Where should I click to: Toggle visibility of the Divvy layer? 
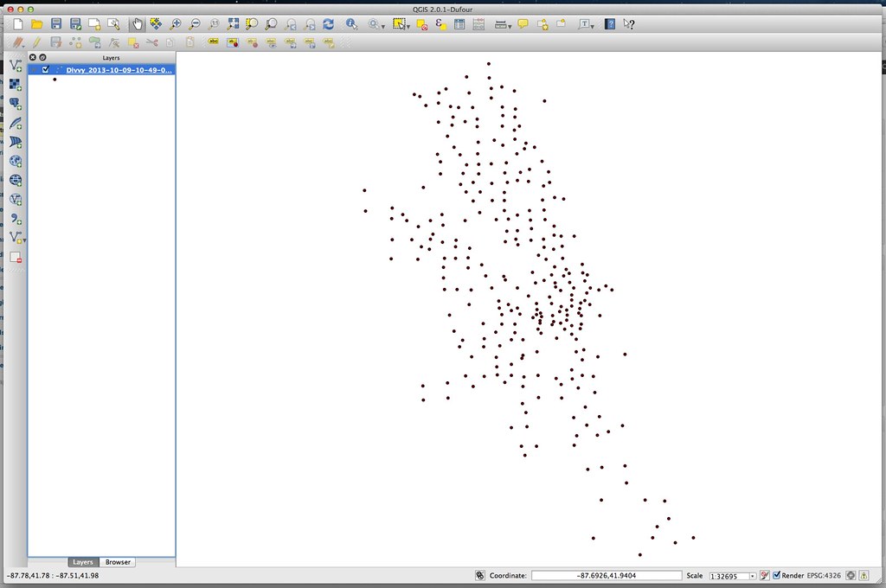(46, 69)
